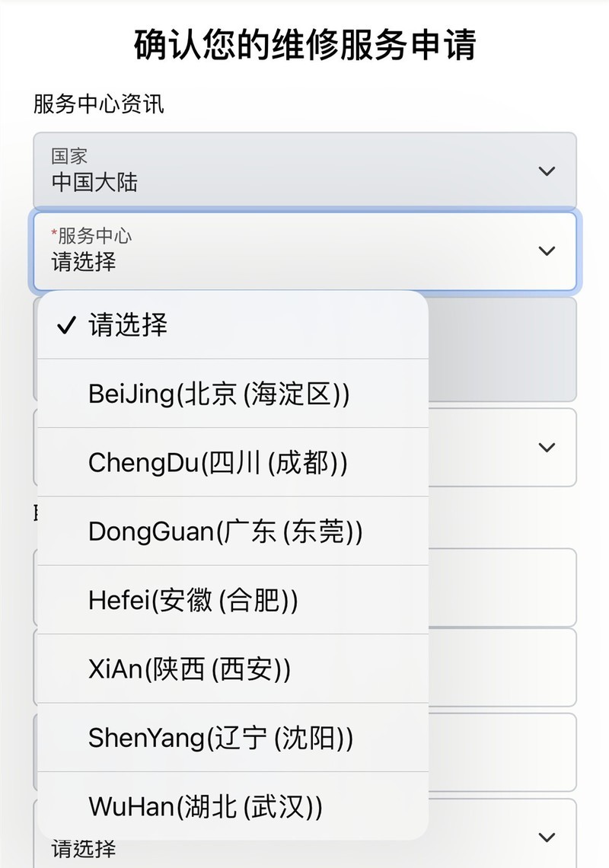Click the highlighted service center input field
Image resolution: width=609 pixels, height=868 pixels.
pos(304,251)
